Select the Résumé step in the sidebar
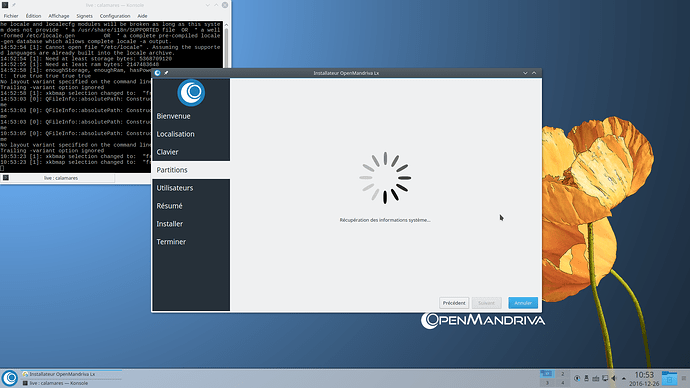This screenshot has height=388, width=690. point(191,206)
